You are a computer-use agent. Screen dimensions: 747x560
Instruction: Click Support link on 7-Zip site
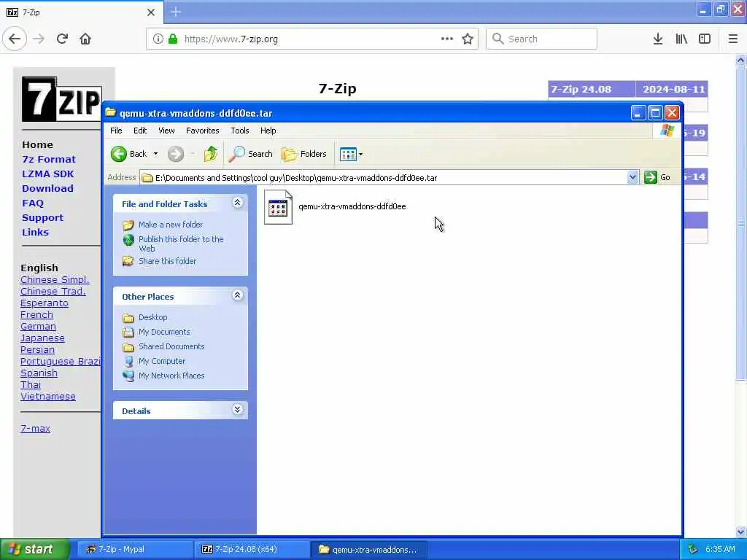click(42, 217)
